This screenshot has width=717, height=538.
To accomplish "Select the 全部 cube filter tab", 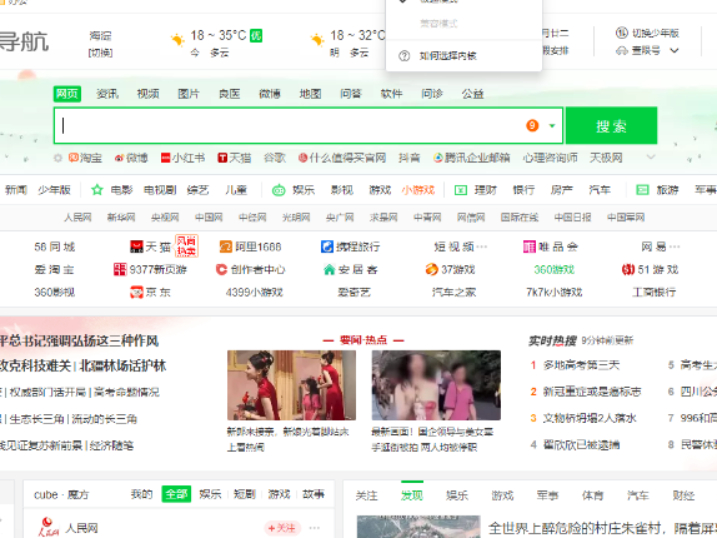I will (x=176, y=494).
